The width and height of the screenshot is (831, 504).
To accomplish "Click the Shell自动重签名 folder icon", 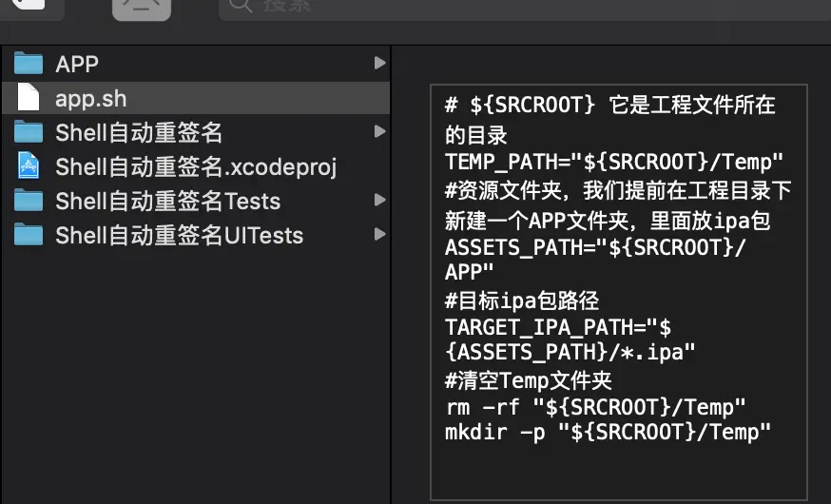I will (x=29, y=132).
